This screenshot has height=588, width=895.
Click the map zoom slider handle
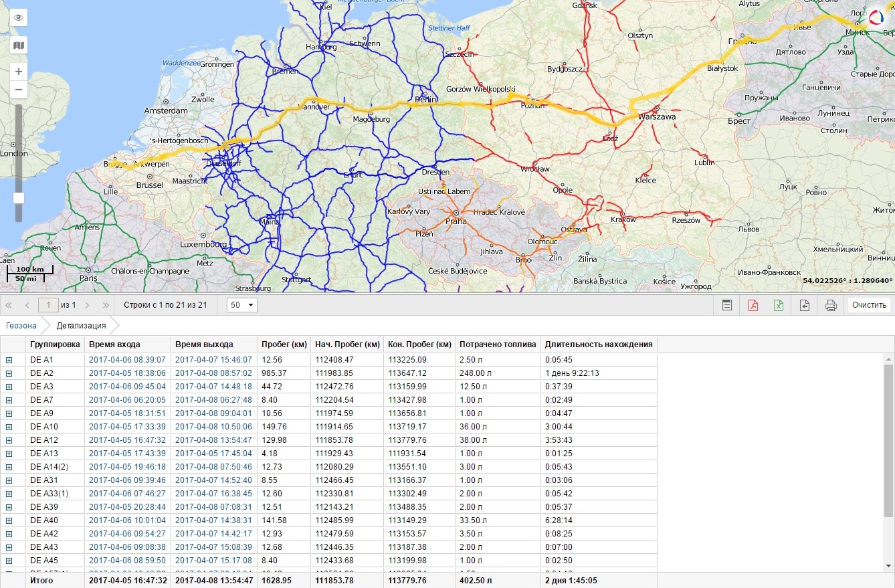coord(19,198)
